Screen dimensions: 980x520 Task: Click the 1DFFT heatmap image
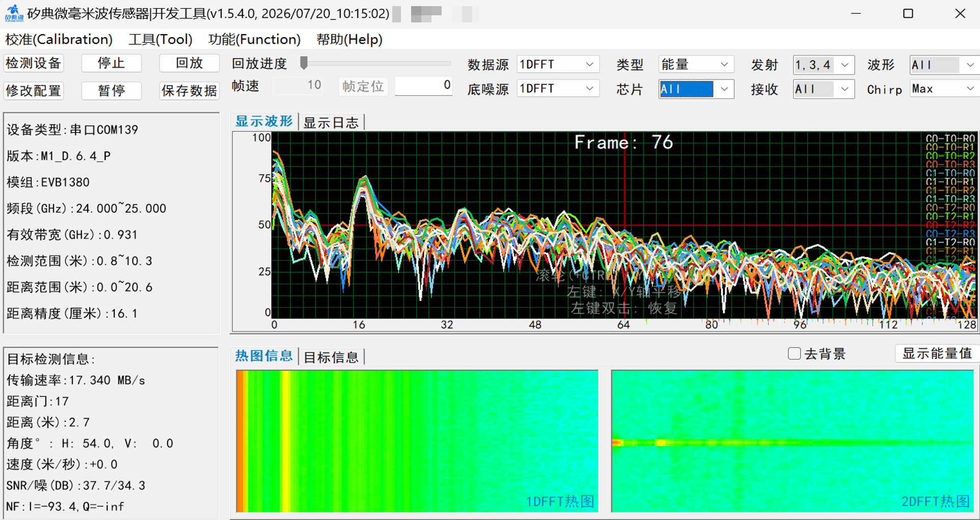coord(417,441)
